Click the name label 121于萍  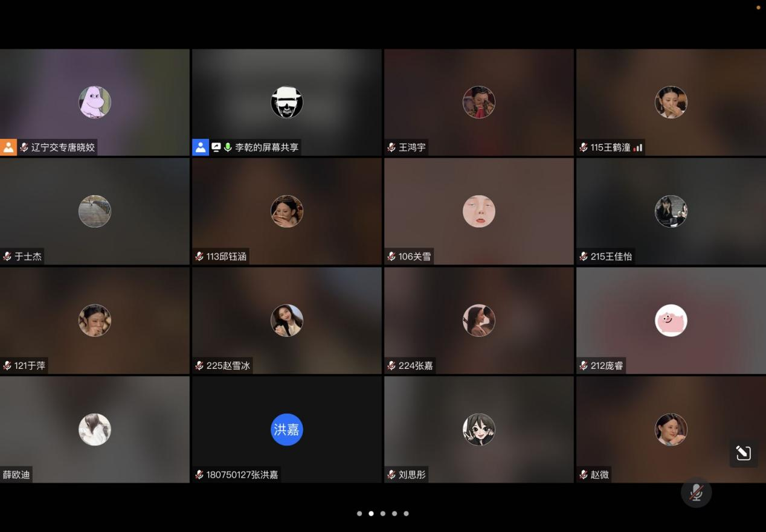coord(30,366)
